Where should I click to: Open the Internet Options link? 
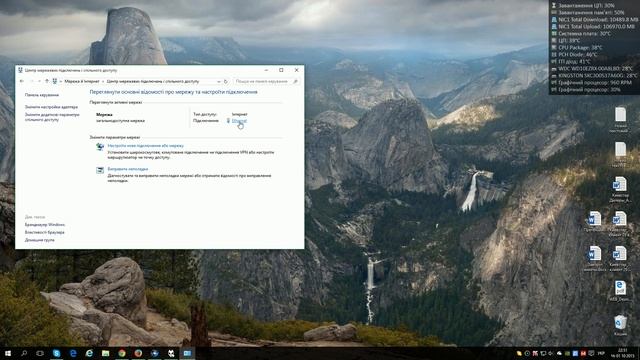click(44, 232)
